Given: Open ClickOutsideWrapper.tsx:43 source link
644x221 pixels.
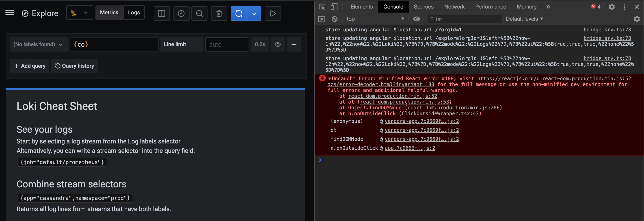Looking at the screenshot, I should tap(440, 114).
